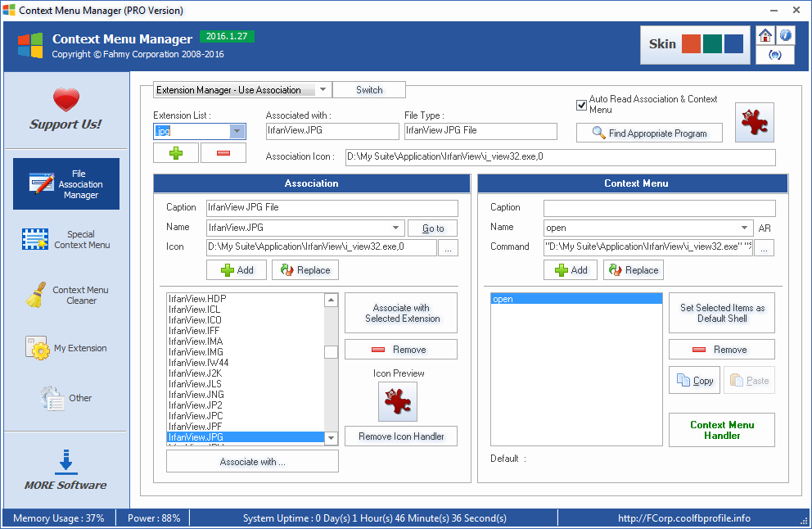Click Replace in the Association panel
Screen dimensions: 812x529
point(305,270)
